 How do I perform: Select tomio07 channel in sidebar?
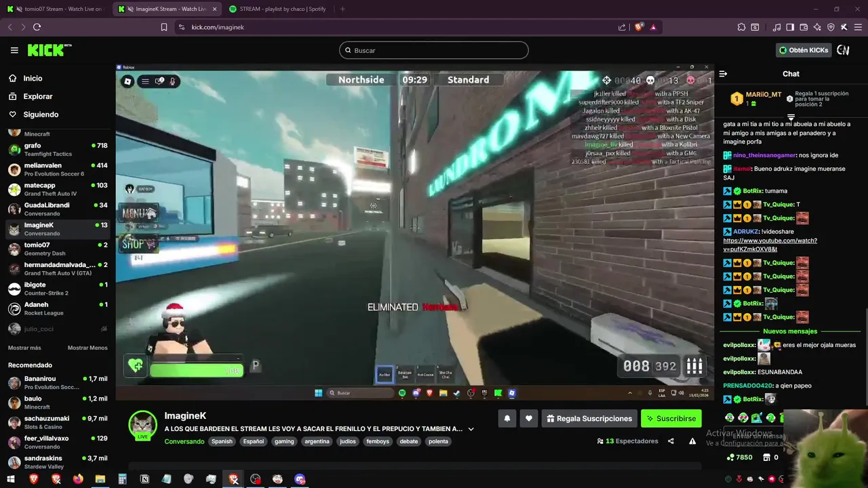click(x=58, y=249)
